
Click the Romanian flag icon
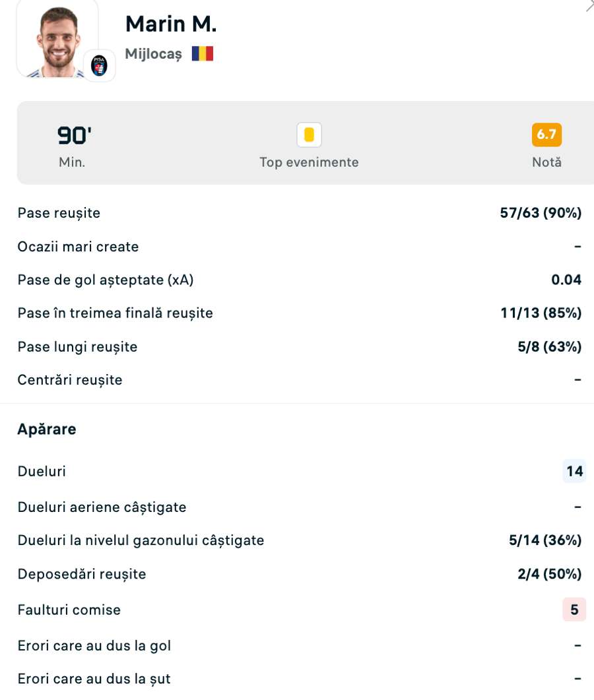(x=203, y=54)
